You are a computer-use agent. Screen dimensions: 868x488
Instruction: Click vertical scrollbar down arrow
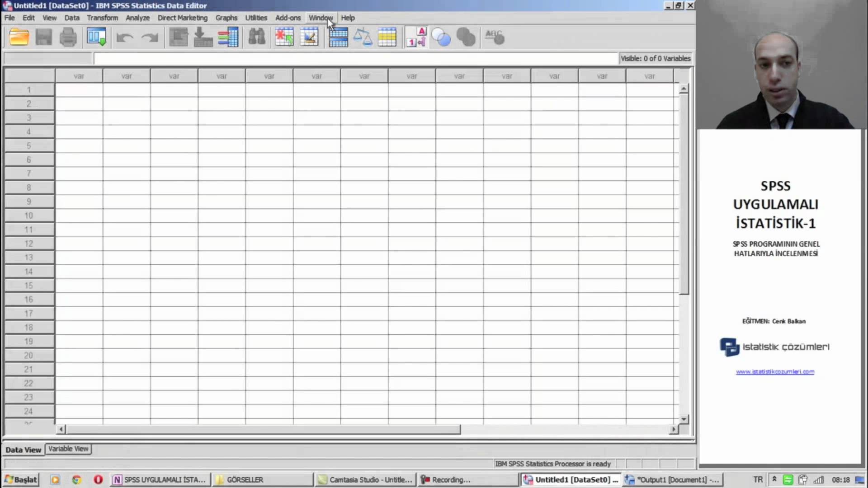point(684,419)
